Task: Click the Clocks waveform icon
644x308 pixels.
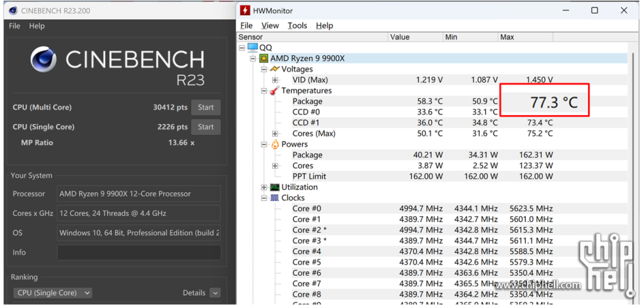Action: (275, 198)
